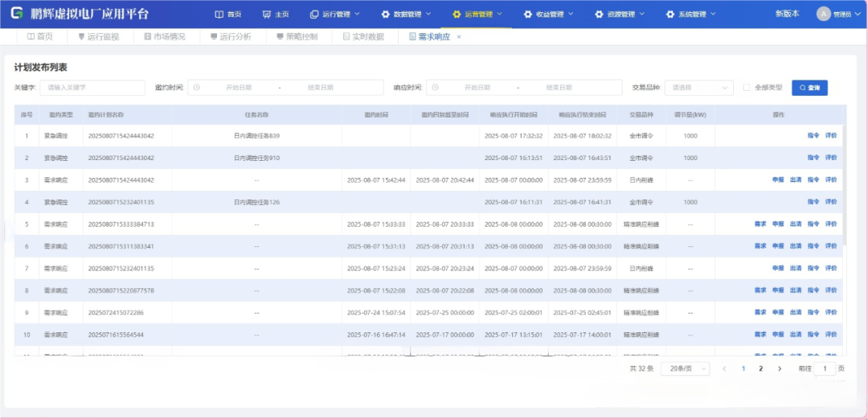Tick the 全部类型 checkbox
Screen dimensions: 868x420
pyautogui.click(x=747, y=88)
